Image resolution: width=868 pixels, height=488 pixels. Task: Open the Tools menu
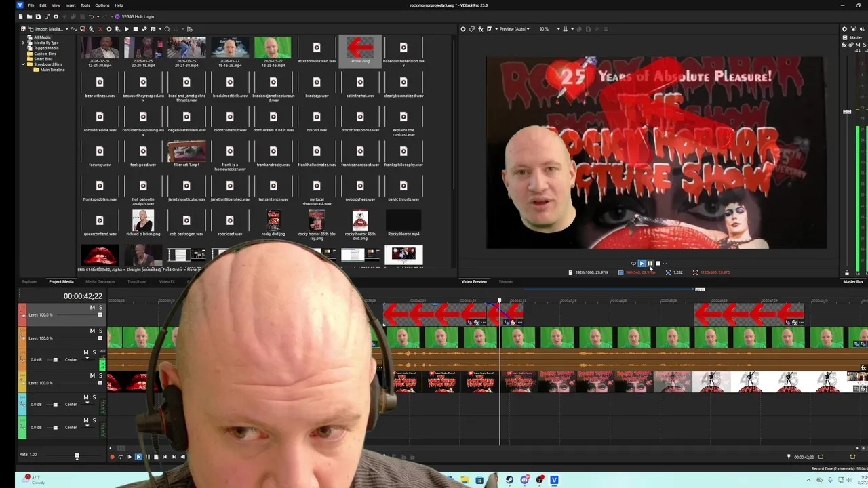coord(85,5)
